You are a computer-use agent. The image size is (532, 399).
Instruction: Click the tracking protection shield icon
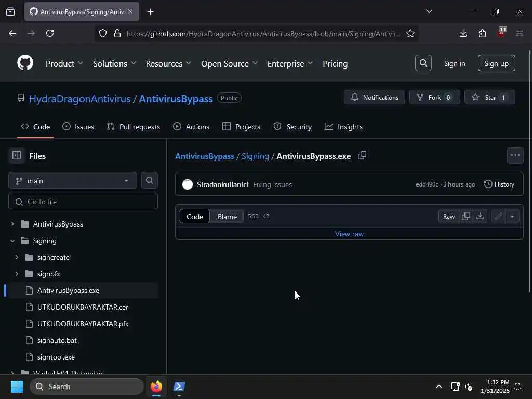(103, 33)
